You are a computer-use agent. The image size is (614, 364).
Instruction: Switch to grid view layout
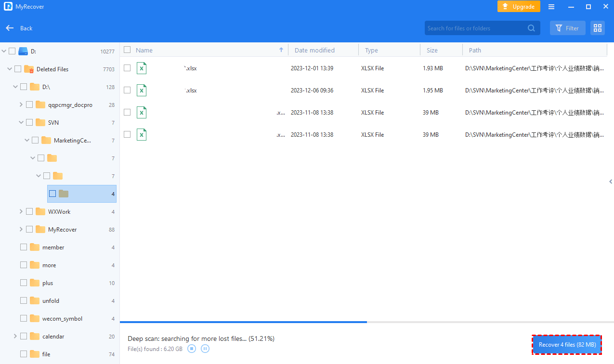pos(598,28)
